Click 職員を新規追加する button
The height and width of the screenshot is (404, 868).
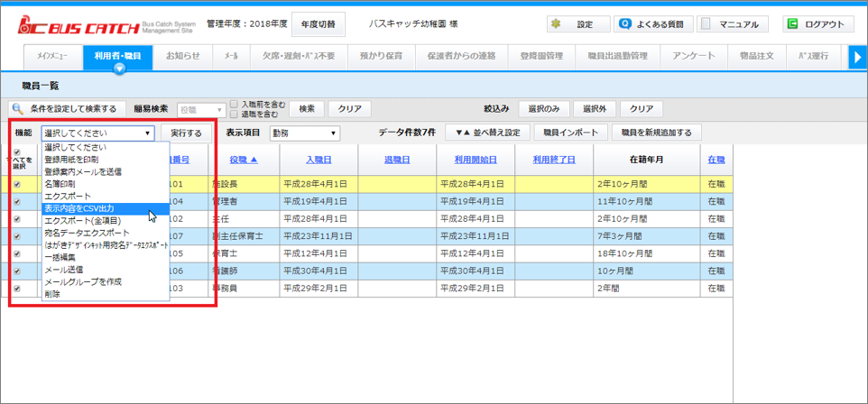[x=657, y=133]
